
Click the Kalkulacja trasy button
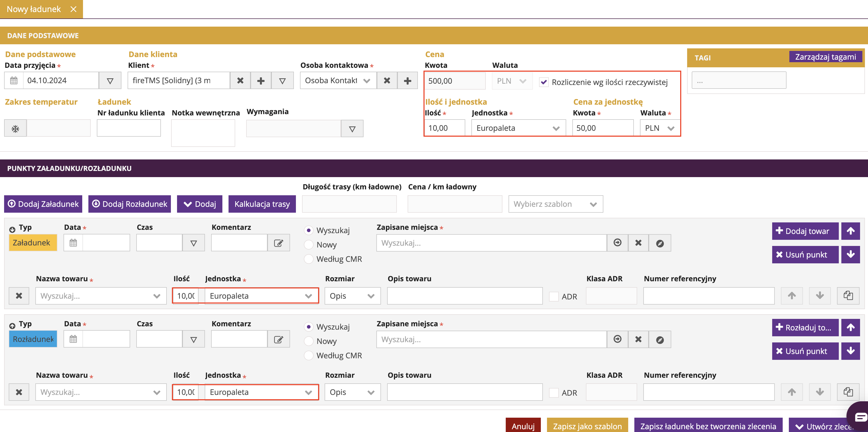tap(262, 204)
